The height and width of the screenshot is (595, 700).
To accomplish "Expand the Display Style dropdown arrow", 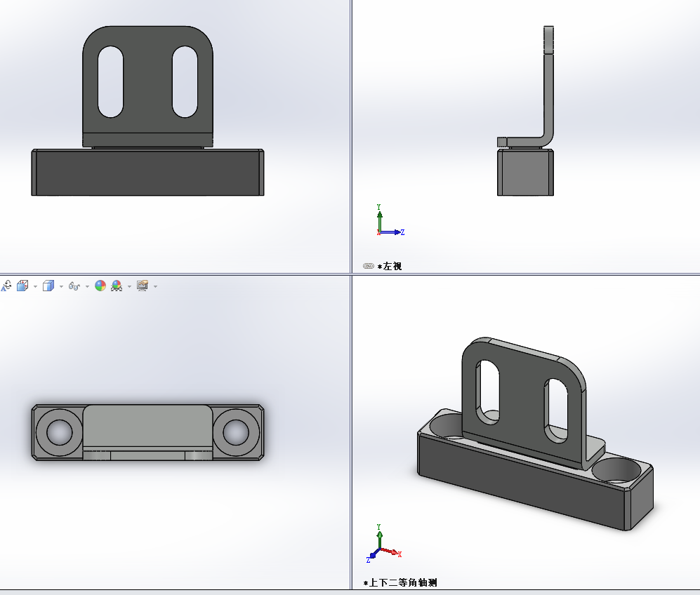I will (x=61, y=286).
